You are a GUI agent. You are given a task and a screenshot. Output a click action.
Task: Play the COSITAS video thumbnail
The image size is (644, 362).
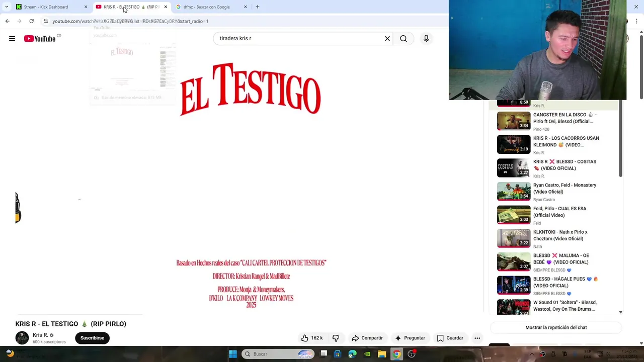click(513, 168)
